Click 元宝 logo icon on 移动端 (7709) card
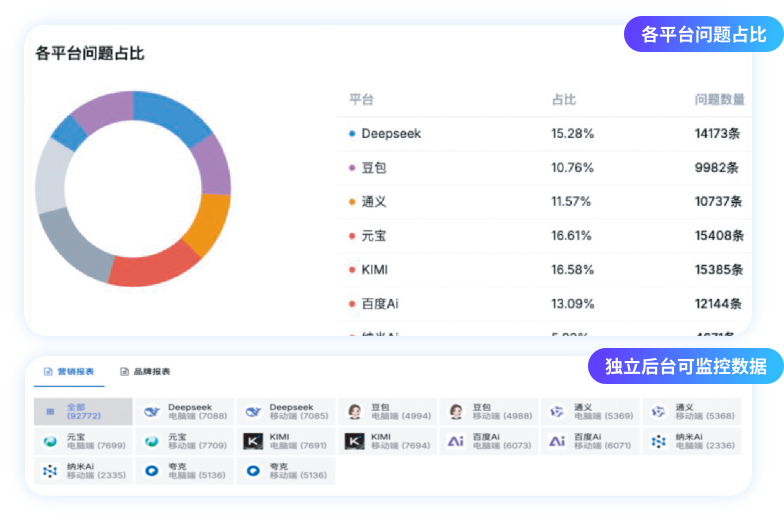784x520 pixels. [152, 441]
